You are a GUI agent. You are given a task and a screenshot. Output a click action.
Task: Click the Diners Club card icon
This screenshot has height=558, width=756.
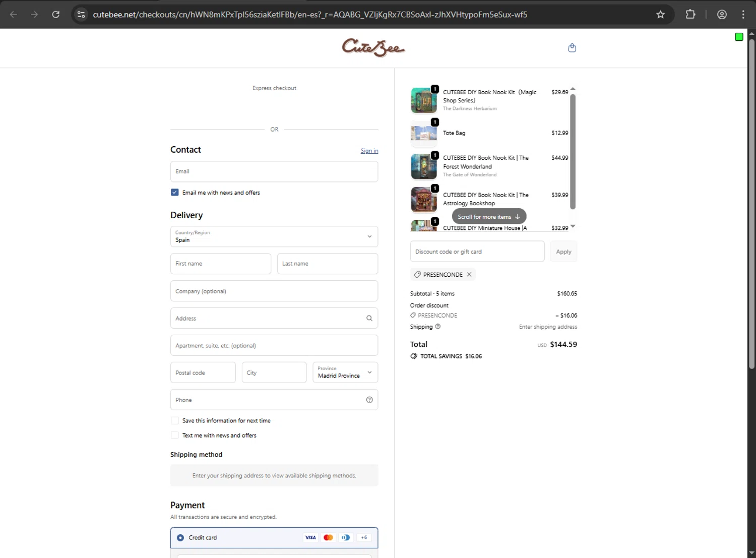tap(346, 537)
